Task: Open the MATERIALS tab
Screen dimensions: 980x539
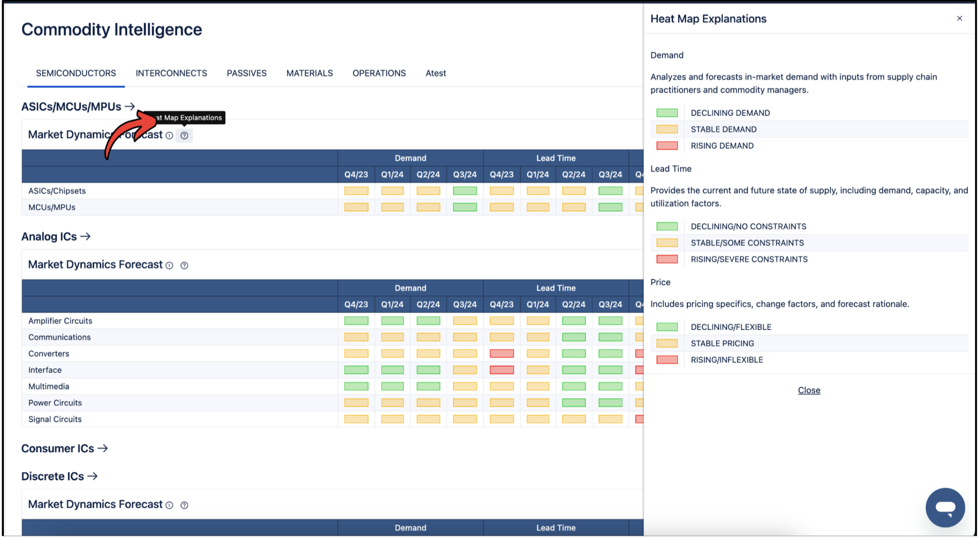Action: (309, 73)
